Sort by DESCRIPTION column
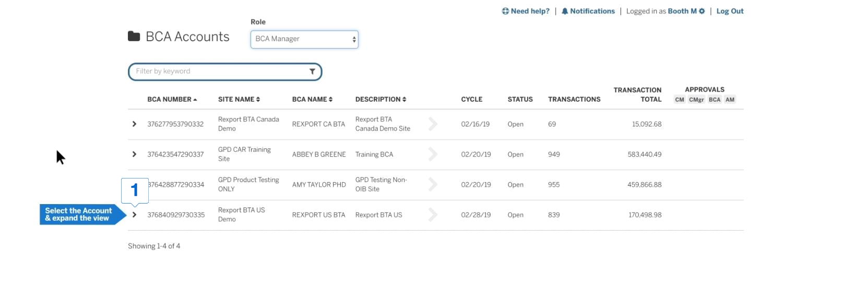This screenshot has width=868, height=285. pos(381,99)
